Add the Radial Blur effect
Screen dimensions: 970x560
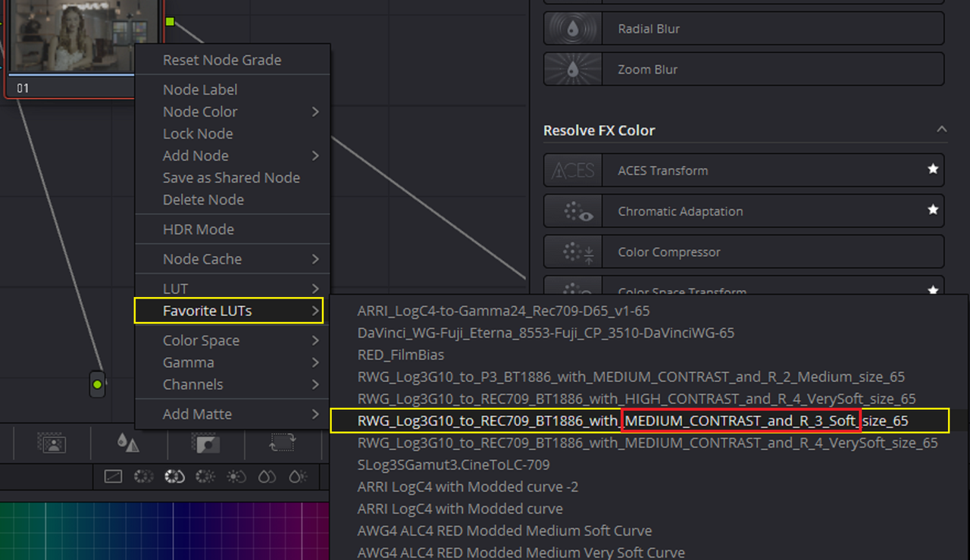(x=743, y=28)
